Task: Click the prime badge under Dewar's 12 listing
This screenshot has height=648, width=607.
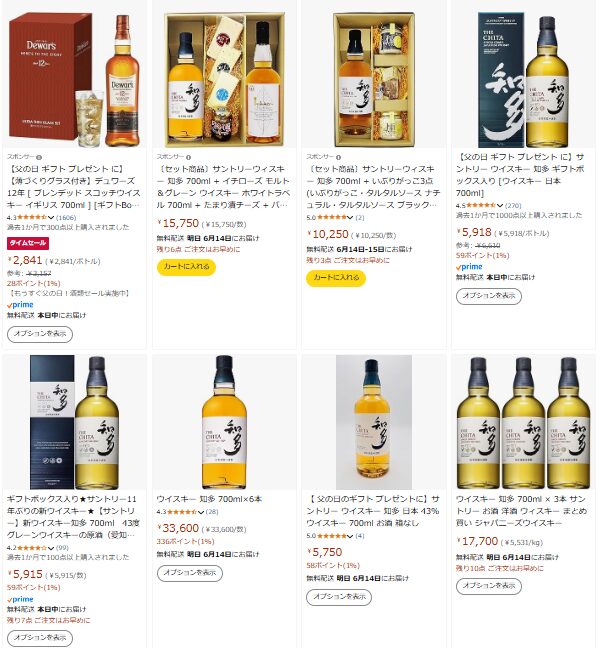Action: 20,305
